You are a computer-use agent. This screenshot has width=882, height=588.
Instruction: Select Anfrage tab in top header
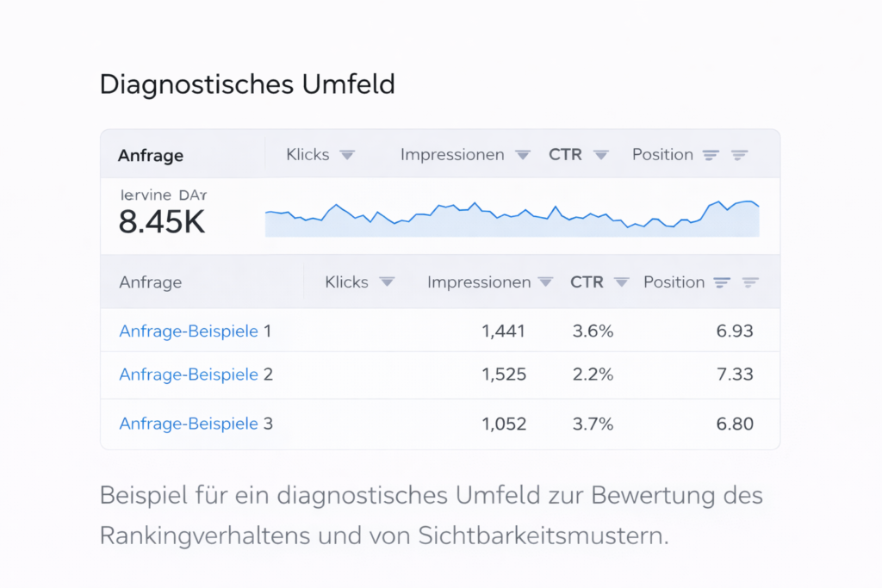click(152, 156)
